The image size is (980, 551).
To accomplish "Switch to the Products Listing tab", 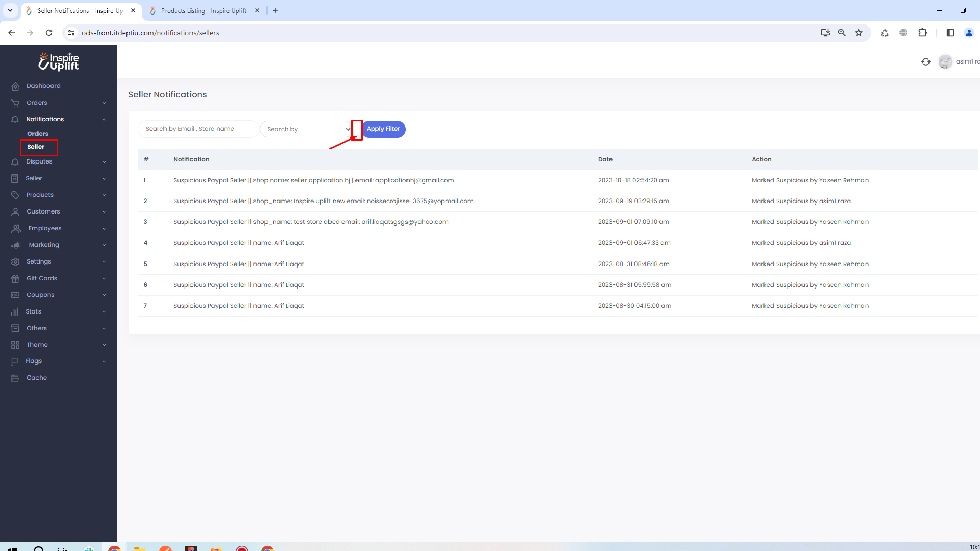I will pos(203,10).
